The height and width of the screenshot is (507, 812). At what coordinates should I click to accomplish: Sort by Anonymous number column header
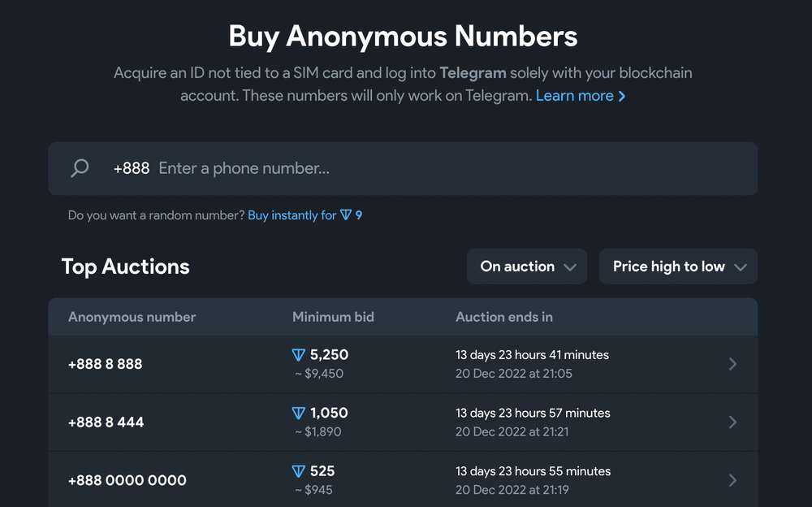click(132, 317)
